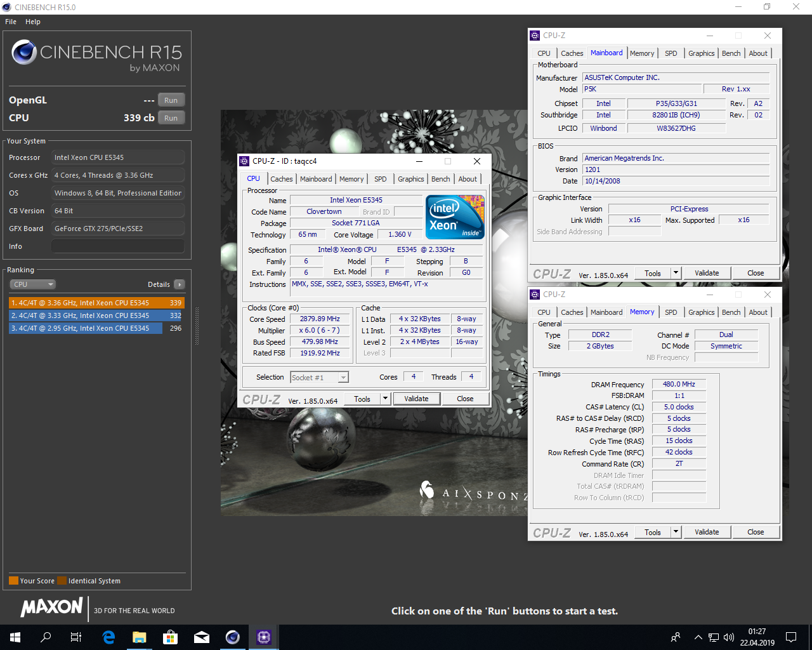Viewport: 812px width, 650px height.
Task: Open the File menu in Cinebench
Action: pos(11,22)
